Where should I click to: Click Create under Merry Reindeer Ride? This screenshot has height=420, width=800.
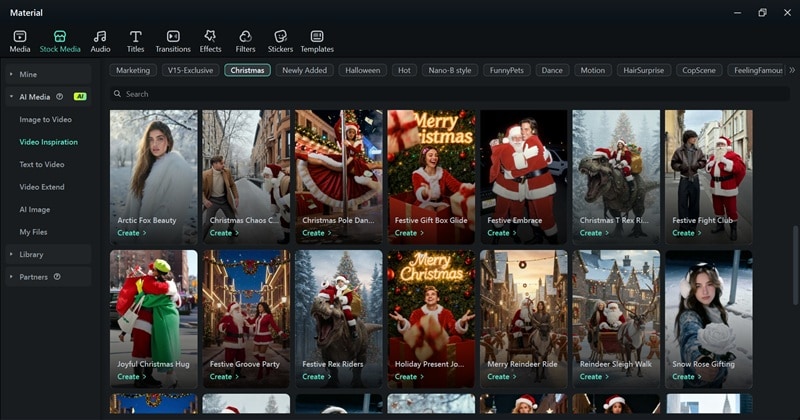click(x=501, y=377)
